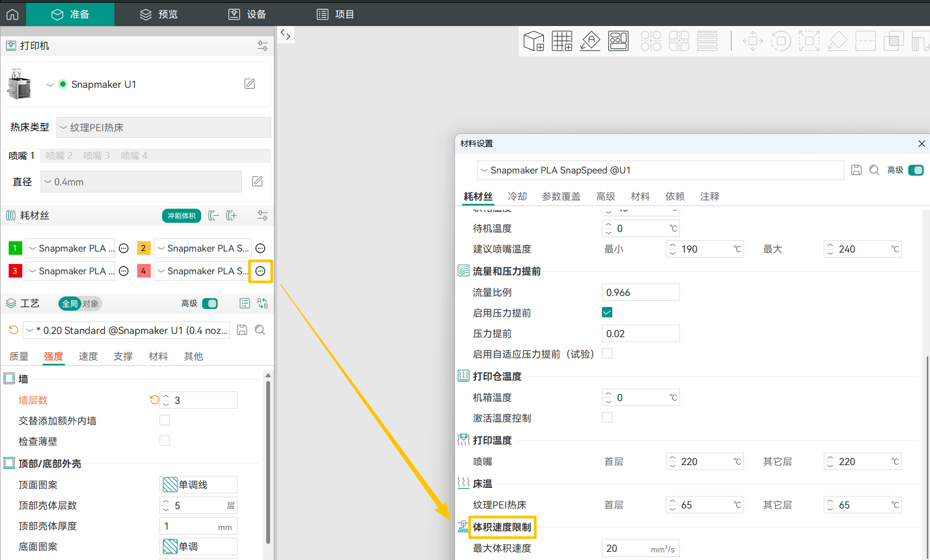Search material settings with magnifier icon
930x560 pixels.
(874, 170)
